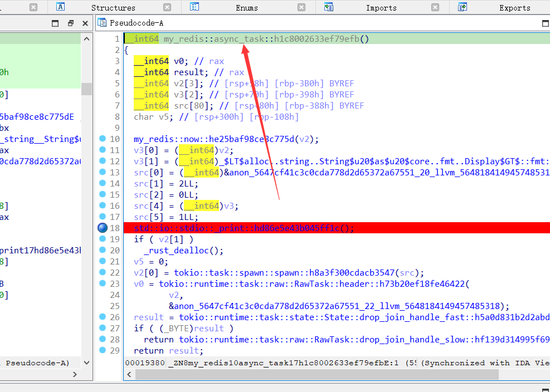This screenshot has width=550, height=392.
Task: Click variable declaration 'char v5'
Action: [x=154, y=117]
